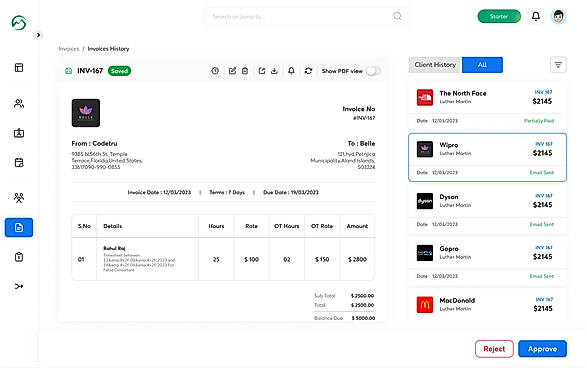
Task: Click Email Sent status on Gopro card
Action: point(542,276)
